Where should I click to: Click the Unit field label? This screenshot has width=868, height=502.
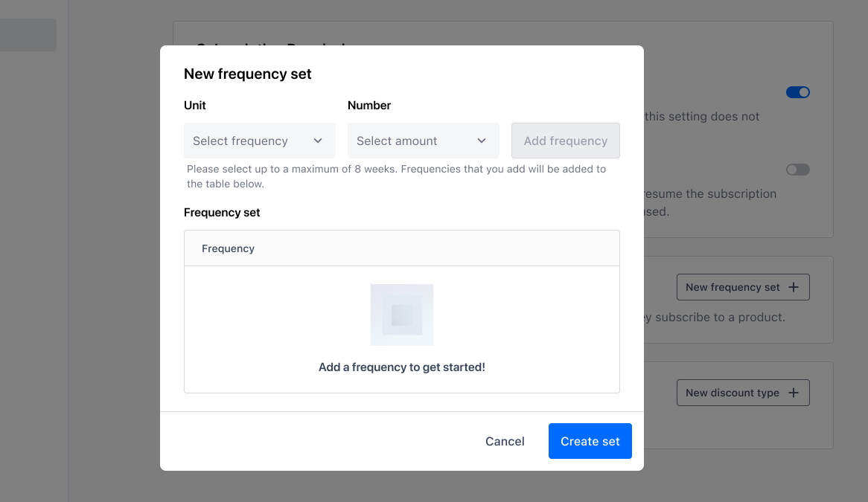pyautogui.click(x=195, y=106)
